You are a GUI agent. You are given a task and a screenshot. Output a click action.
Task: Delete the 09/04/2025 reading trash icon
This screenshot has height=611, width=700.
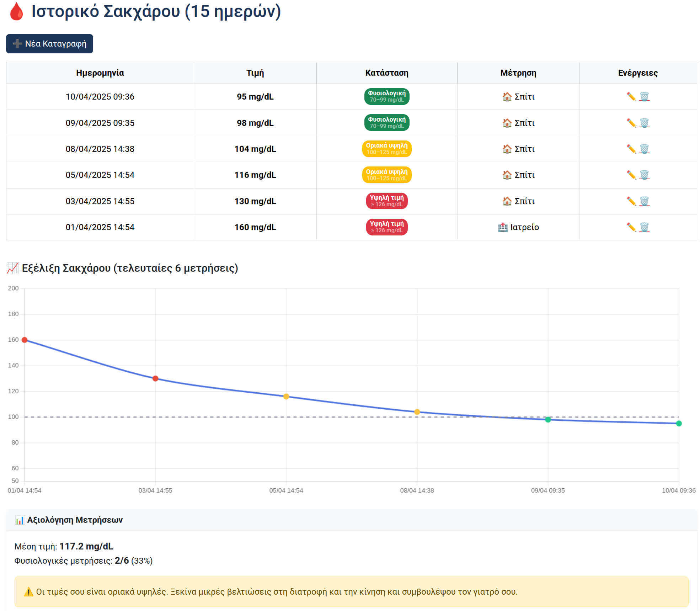pos(644,123)
